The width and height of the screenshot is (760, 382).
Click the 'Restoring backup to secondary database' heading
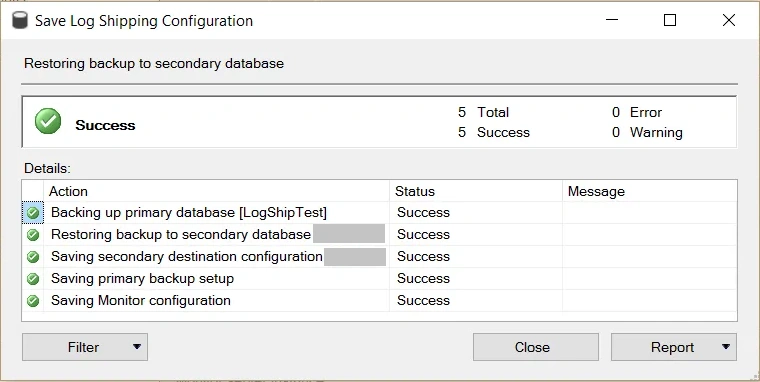tap(154, 64)
